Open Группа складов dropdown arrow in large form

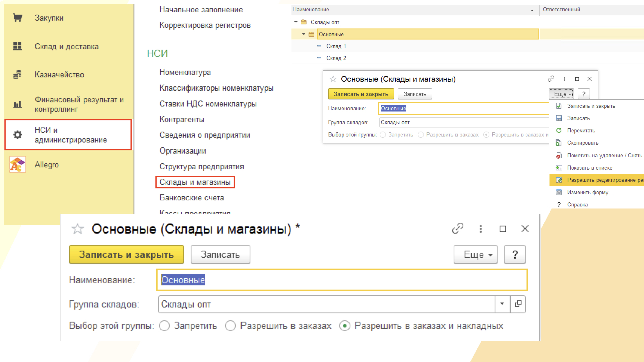tap(502, 304)
